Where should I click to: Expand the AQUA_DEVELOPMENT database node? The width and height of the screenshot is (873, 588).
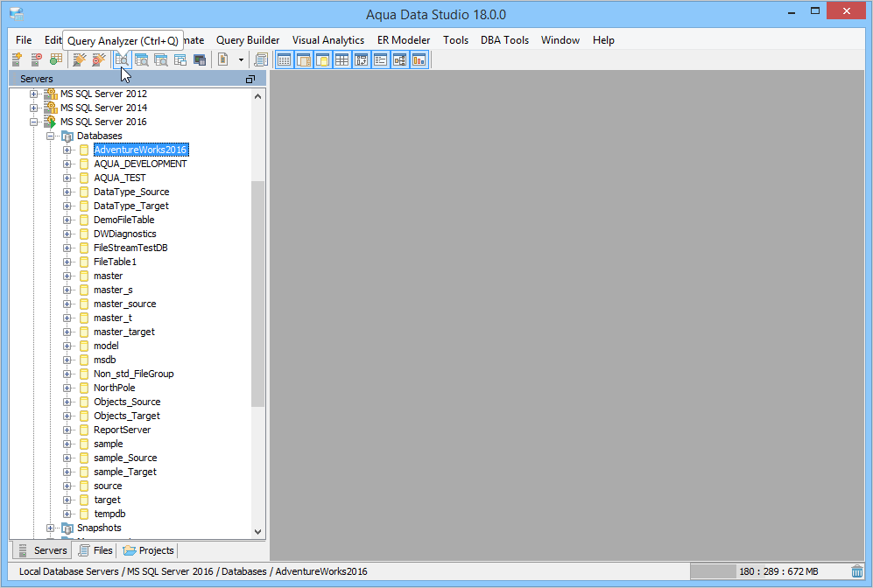point(67,164)
